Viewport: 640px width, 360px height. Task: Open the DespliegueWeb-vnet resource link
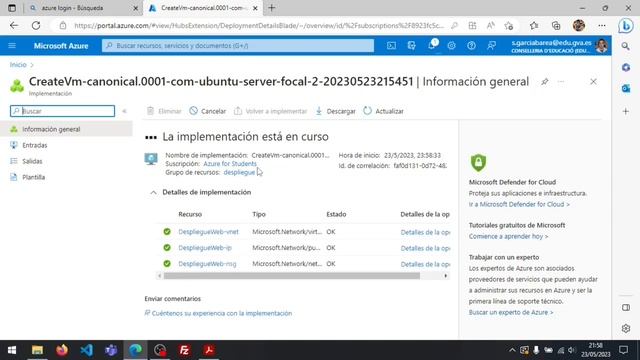point(208,232)
